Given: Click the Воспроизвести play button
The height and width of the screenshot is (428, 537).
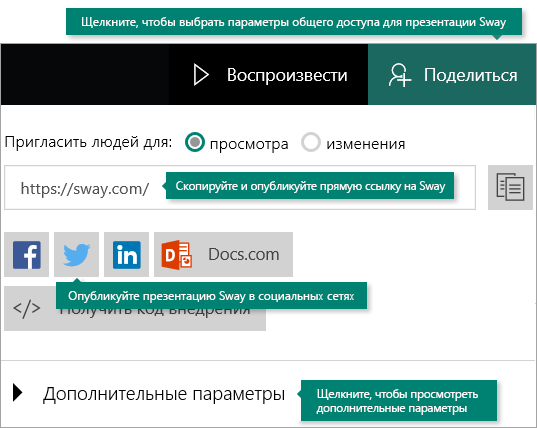Looking at the screenshot, I should tap(269, 75).
